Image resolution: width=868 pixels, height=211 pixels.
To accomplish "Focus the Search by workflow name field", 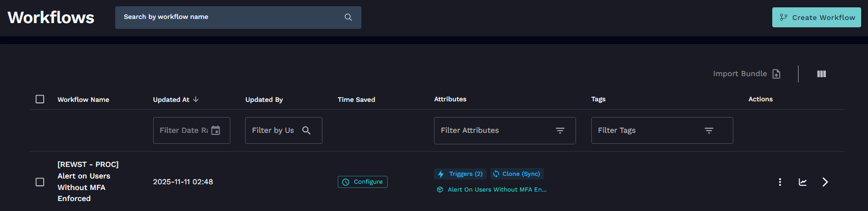I will (x=229, y=17).
